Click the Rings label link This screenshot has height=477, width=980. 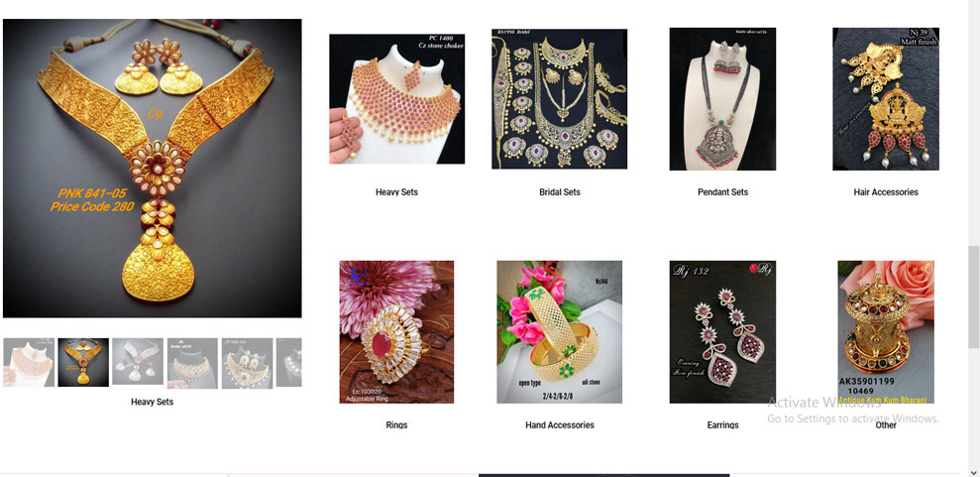397,425
